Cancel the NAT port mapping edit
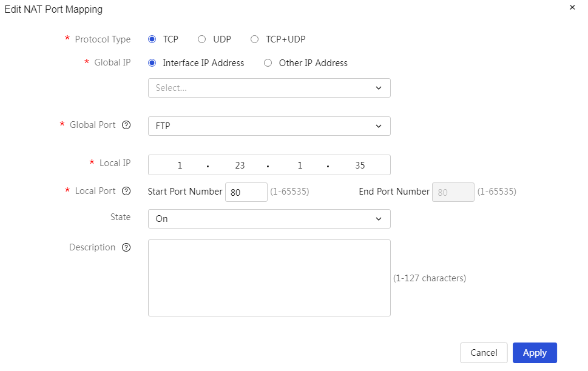 484,353
